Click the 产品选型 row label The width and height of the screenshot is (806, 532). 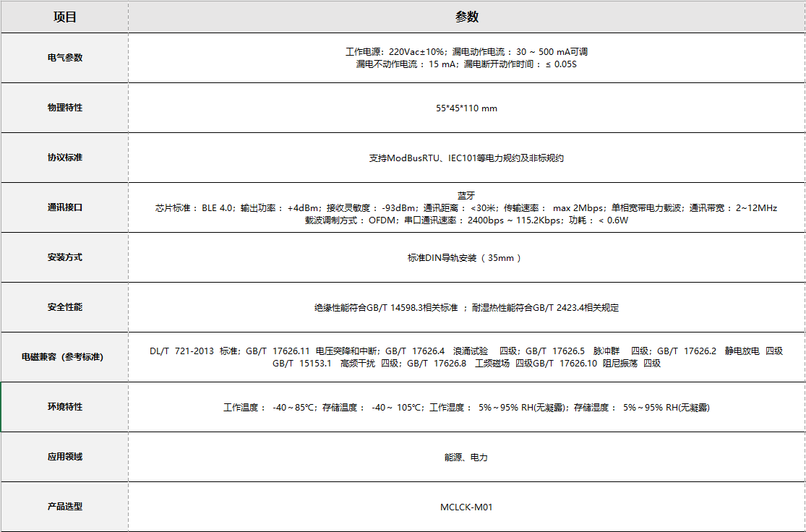64,506
